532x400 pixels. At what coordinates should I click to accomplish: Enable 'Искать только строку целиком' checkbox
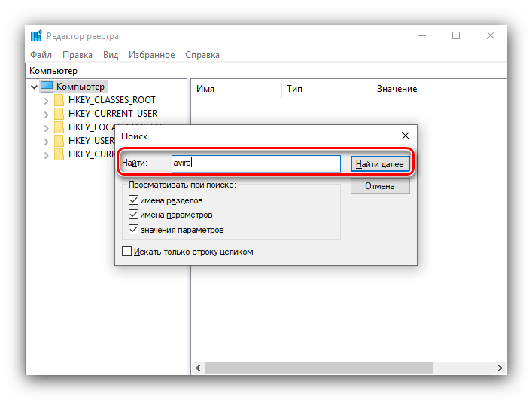pyautogui.click(x=126, y=252)
